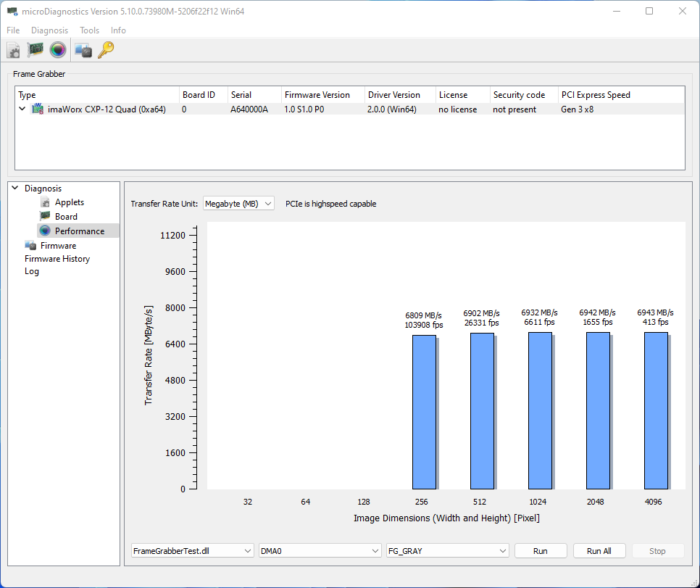Viewport: 700px width, 588px height.
Task: Collapse the Diagnosis tree node
Action: 15,189
